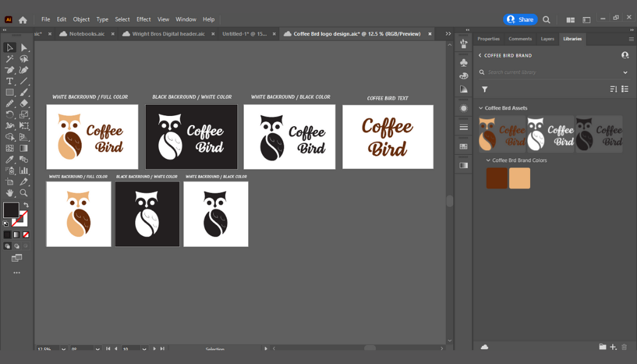
Task: Switch to Draw Behind mode
Action: 16,246
